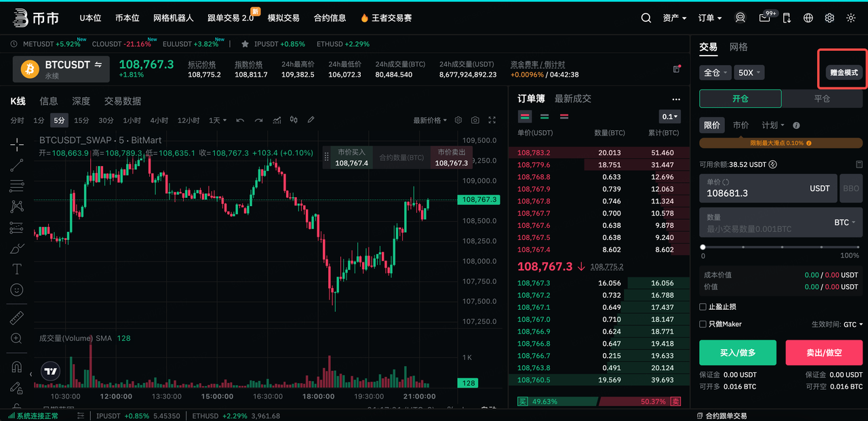Expand the 0.1 order book precision dropdown
This screenshot has width=868, height=421.
tap(669, 117)
